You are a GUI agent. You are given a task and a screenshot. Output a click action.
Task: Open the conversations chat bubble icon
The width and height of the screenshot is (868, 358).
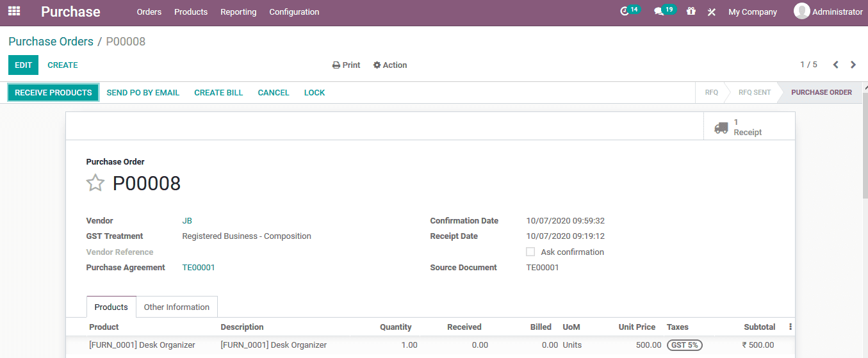coord(659,12)
